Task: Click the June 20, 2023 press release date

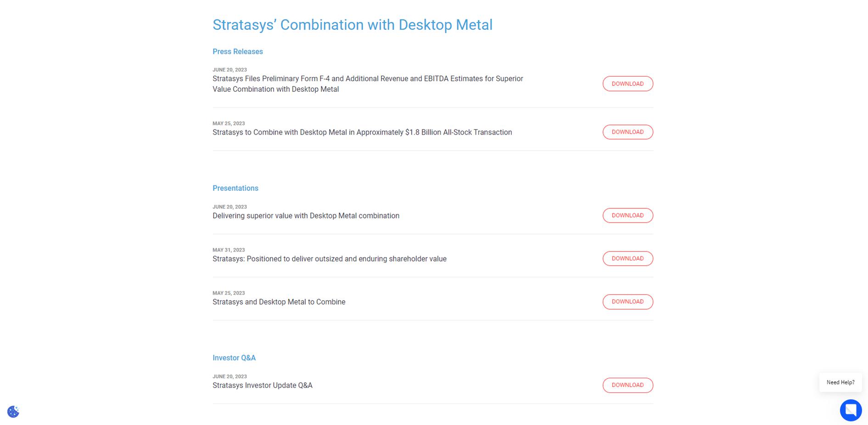Action: [x=230, y=70]
